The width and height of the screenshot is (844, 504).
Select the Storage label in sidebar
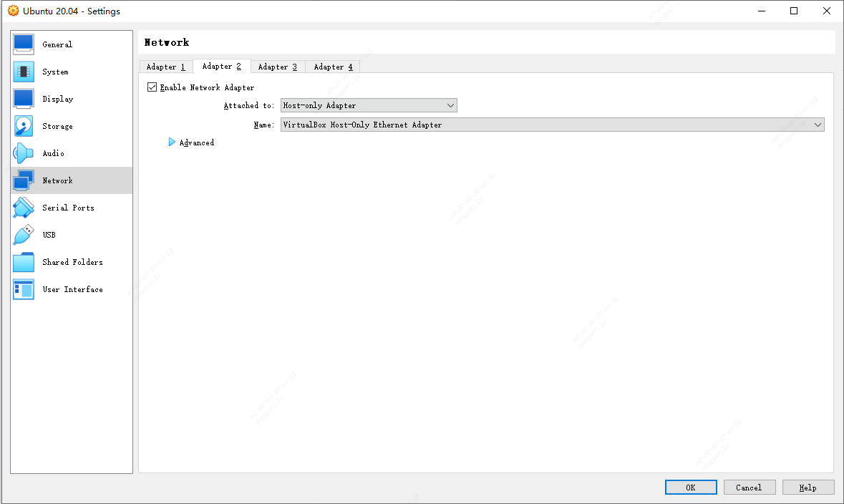pyautogui.click(x=57, y=126)
